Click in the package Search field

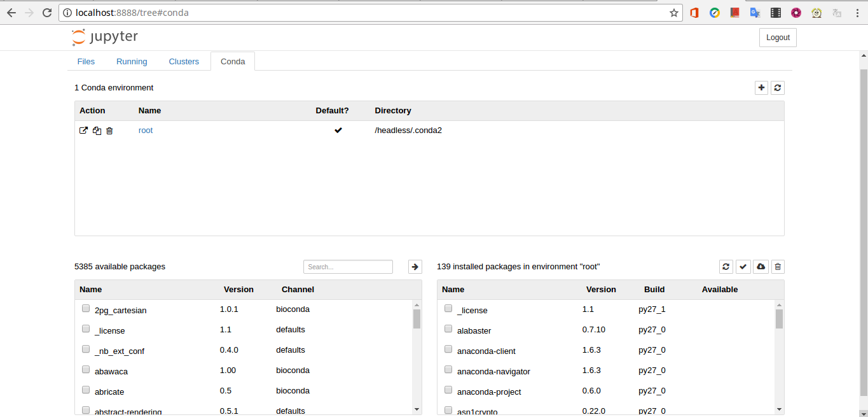348,267
